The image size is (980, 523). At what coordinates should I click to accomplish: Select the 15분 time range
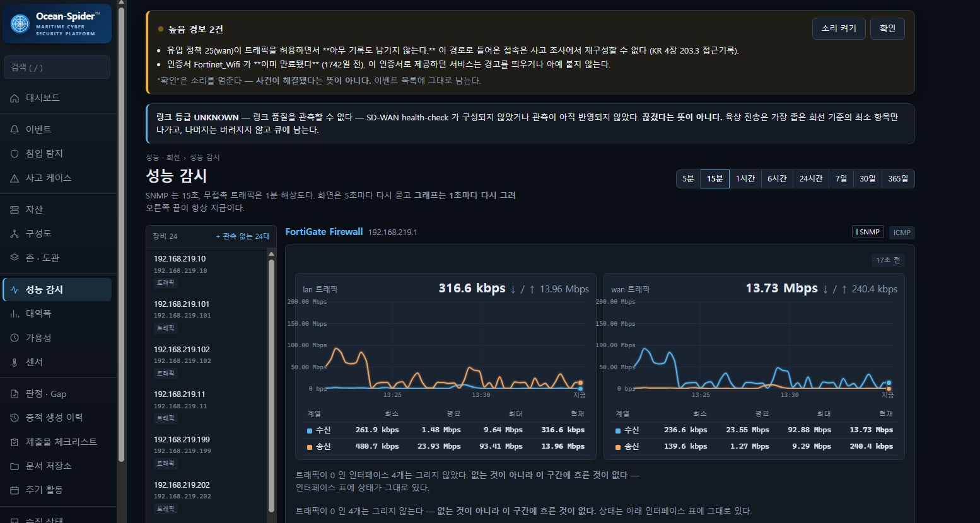pyautogui.click(x=715, y=179)
